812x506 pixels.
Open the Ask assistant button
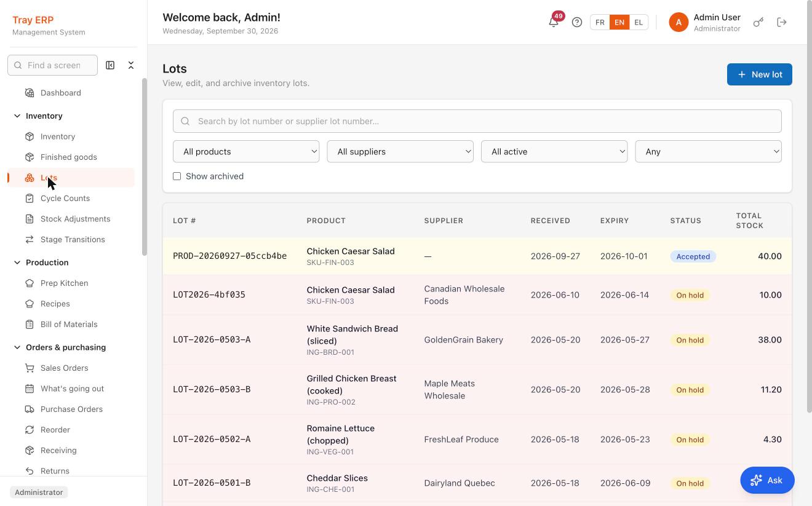point(767,480)
